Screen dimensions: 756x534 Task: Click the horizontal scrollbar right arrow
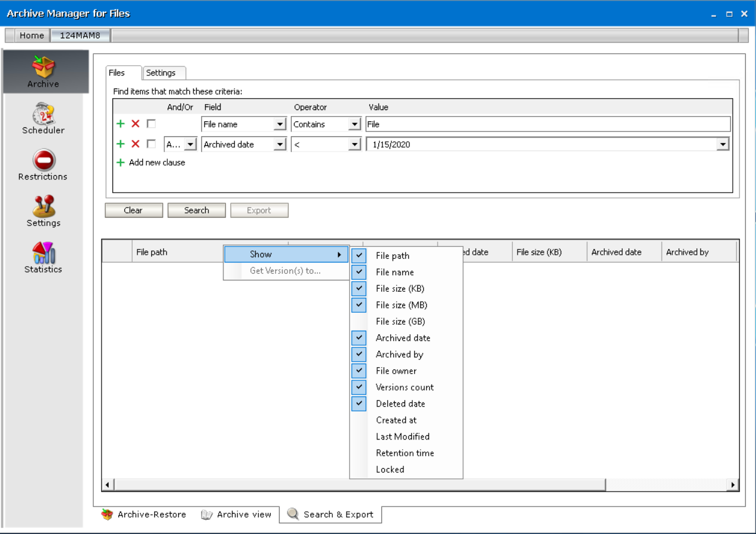tap(733, 484)
